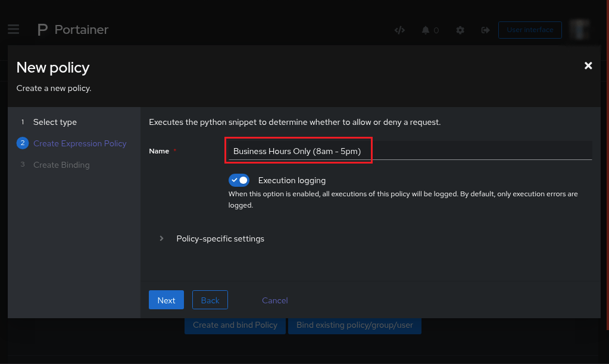
Task: Disable the Execution logging switch
Action: pos(239,180)
